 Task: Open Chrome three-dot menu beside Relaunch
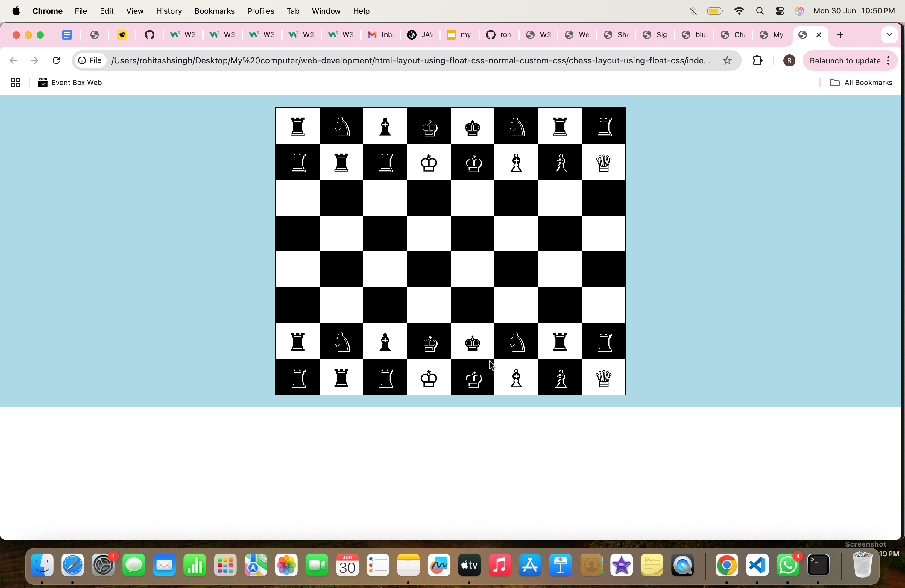click(x=888, y=60)
